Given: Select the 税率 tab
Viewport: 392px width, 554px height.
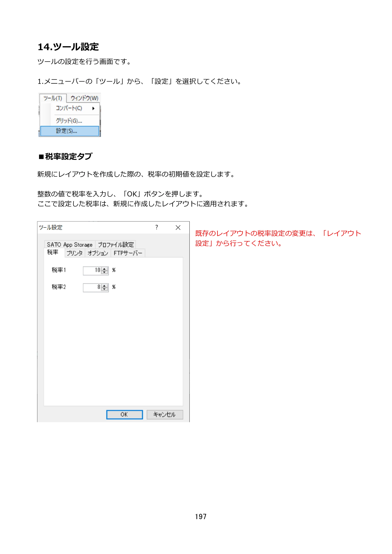Looking at the screenshot, I should tap(53, 252).
